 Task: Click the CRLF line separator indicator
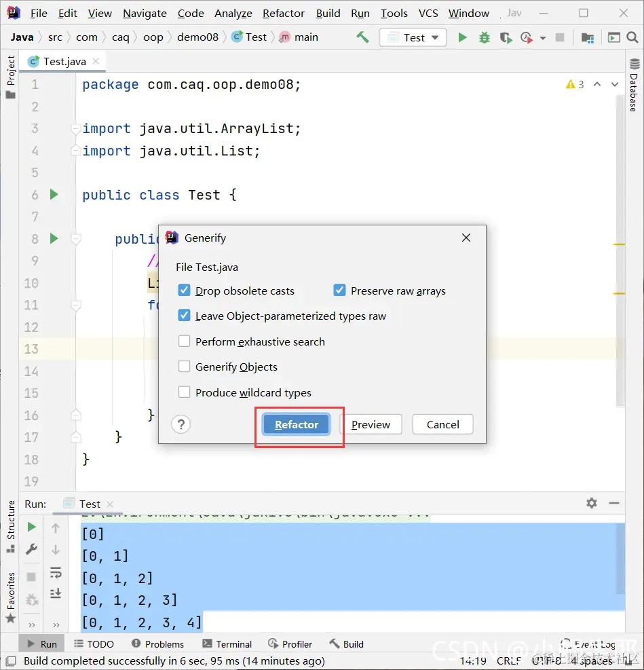[x=509, y=660]
